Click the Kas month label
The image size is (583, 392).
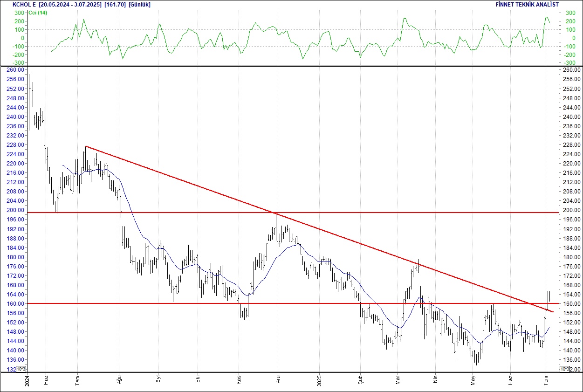point(239,381)
